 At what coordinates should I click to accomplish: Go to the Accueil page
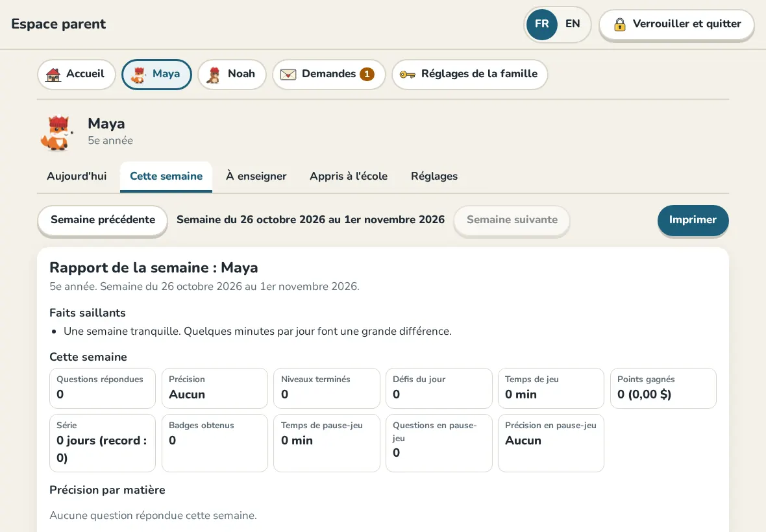tap(76, 74)
